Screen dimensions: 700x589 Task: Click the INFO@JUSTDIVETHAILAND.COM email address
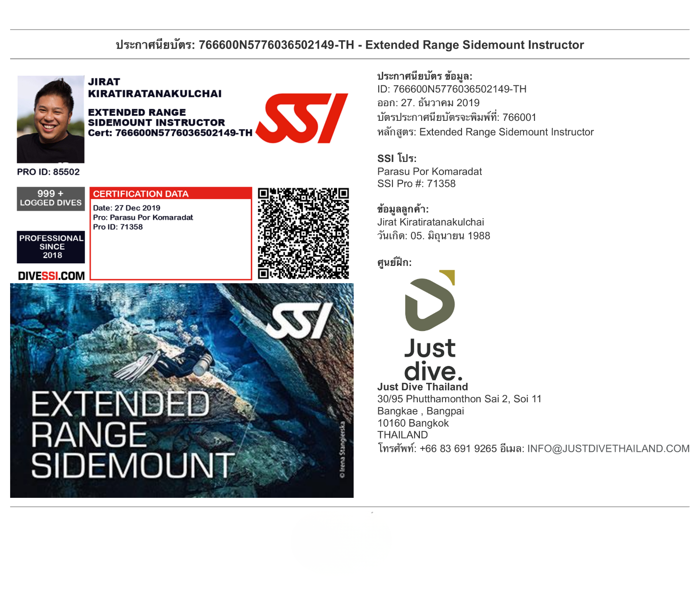(608, 449)
